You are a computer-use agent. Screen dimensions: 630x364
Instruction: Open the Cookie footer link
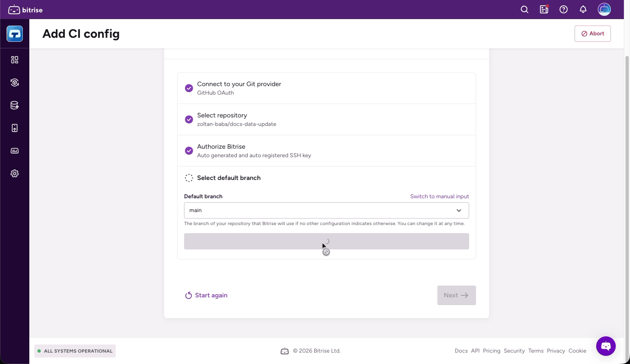[578, 351]
